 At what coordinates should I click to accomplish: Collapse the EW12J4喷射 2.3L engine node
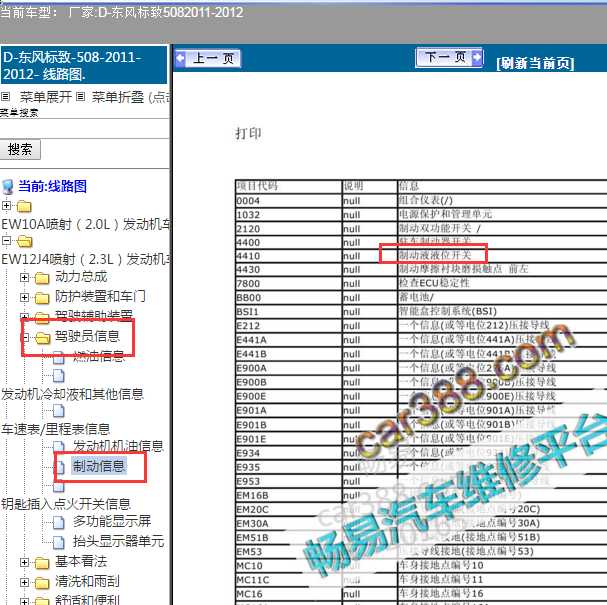pos(6,240)
